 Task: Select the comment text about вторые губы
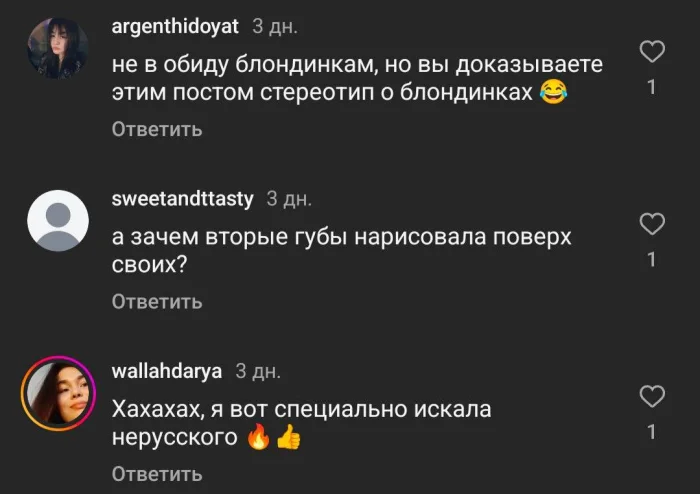coord(342,251)
